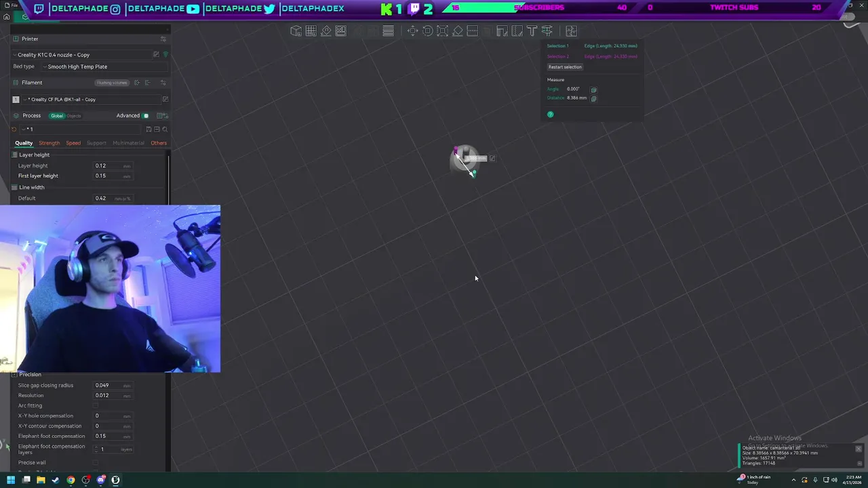Select the Seam painting tool
The image size is (868, 488).
pos(517,31)
